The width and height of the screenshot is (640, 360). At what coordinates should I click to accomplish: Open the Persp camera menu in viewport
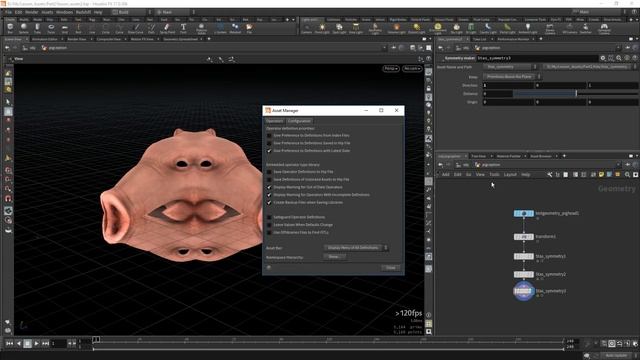tap(391, 69)
